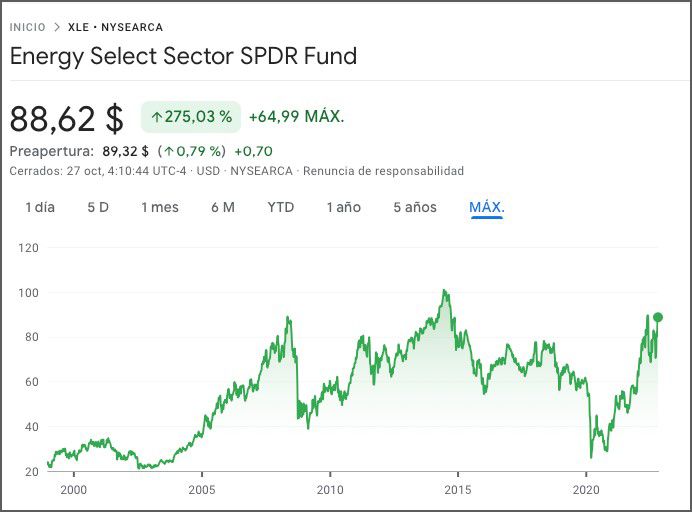
Task: Select the 1 día time range
Action: click(39, 207)
